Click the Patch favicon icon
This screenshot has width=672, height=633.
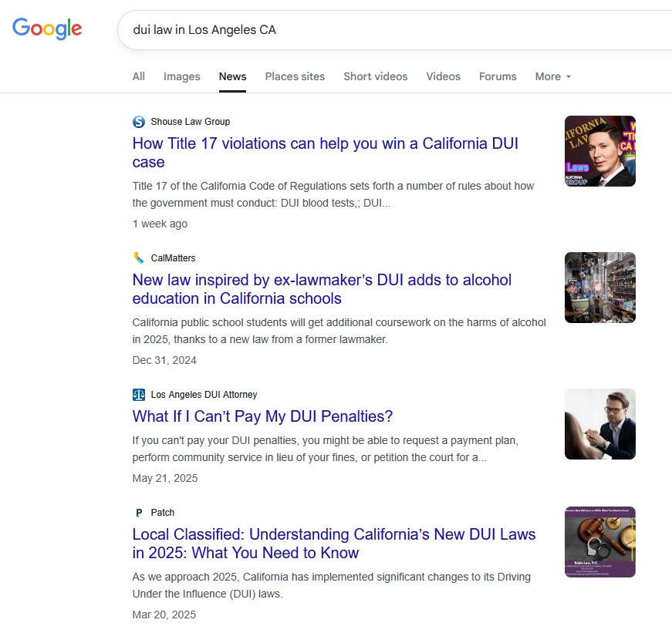pyautogui.click(x=138, y=513)
